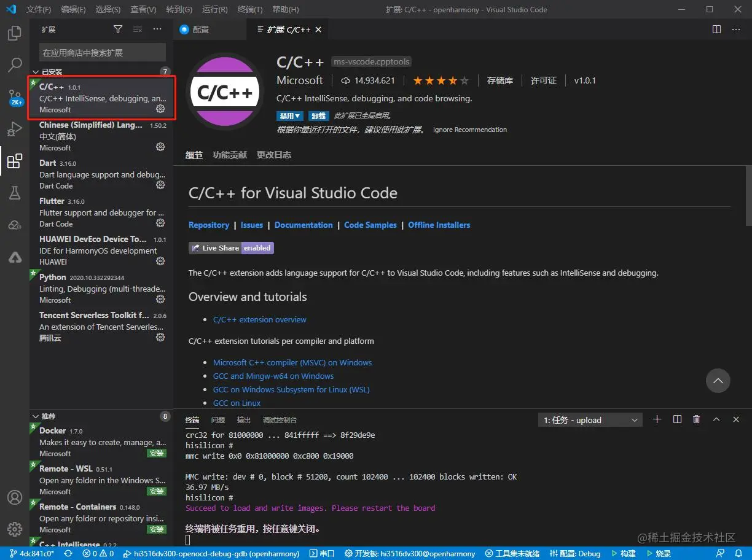Open the Help menu
This screenshot has height=560, width=752.
point(285,9)
